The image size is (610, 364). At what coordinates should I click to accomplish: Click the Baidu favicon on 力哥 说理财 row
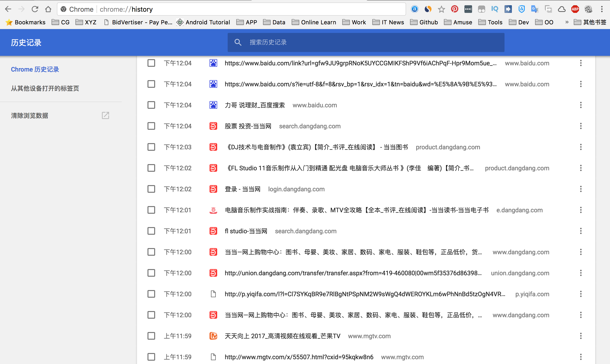coord(213,105)
